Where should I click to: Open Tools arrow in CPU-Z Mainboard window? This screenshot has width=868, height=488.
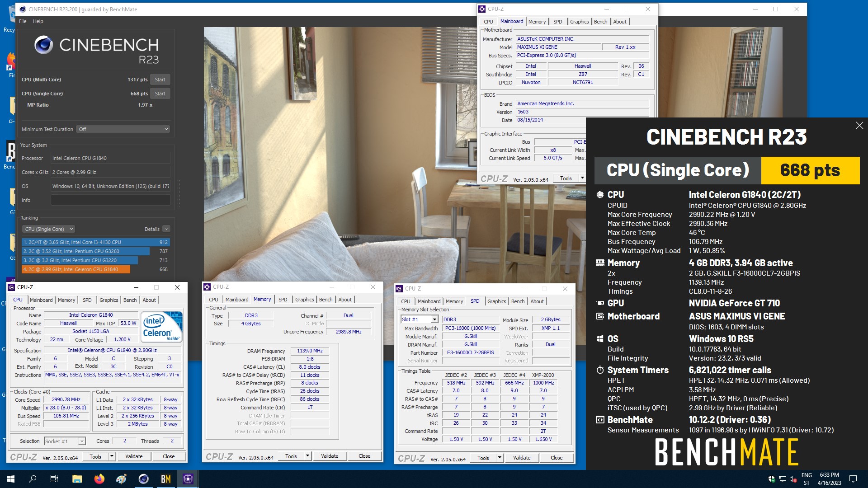point(582,178)
